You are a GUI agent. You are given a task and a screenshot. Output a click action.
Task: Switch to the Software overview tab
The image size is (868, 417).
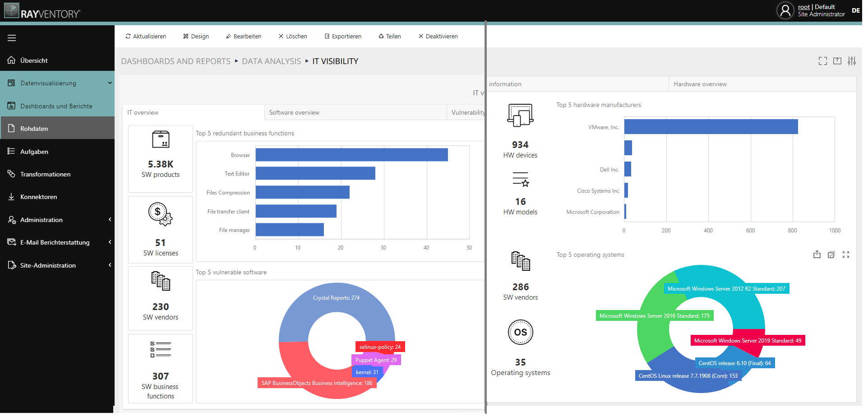[x=294, y=112]
